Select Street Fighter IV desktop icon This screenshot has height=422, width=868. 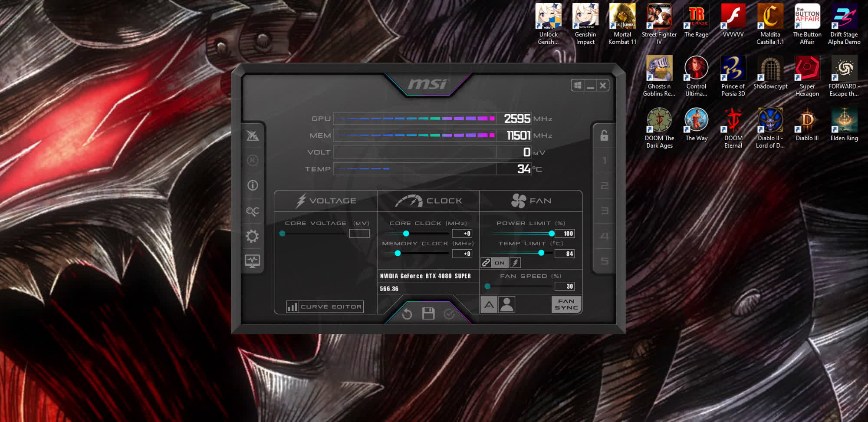(659, 24)
